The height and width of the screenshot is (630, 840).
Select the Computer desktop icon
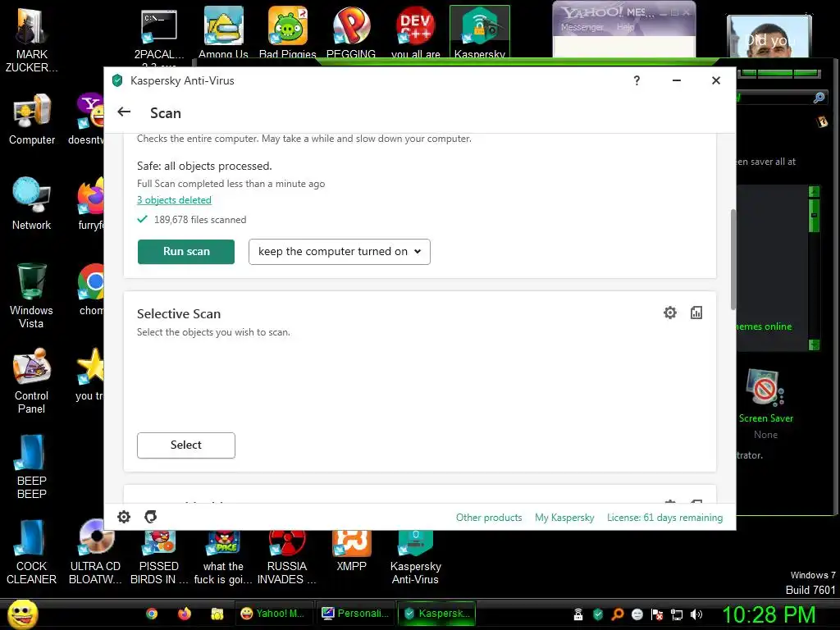(32, 120)
